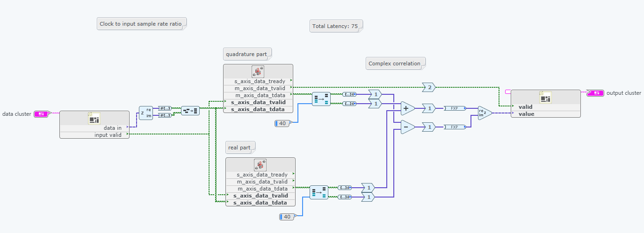Click the 'Total Latency: 75' comment
Screen dimensions: 644x233
335,26
